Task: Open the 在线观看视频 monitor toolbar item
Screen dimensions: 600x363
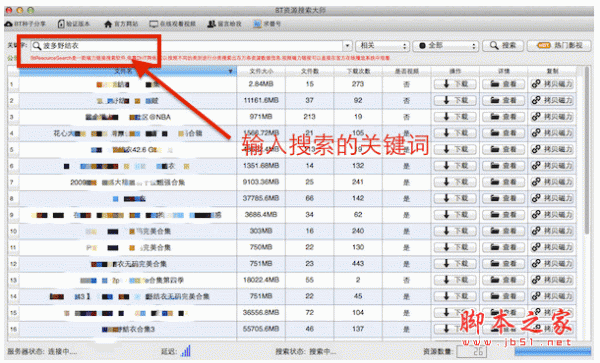Action: [x=173, y=24]
